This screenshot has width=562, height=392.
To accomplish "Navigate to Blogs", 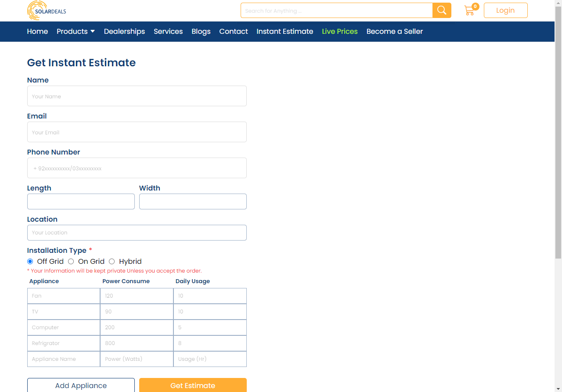I will [201, 32].
